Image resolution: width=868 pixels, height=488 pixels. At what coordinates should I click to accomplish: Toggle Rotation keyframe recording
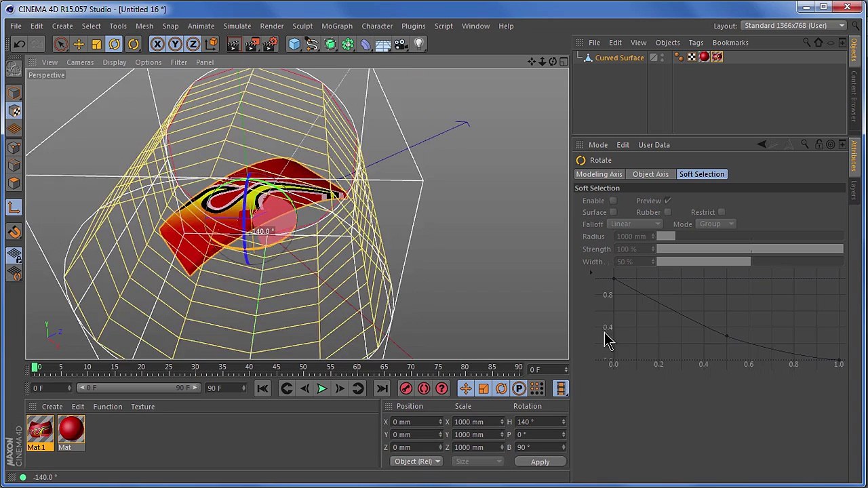pos(501,388)
